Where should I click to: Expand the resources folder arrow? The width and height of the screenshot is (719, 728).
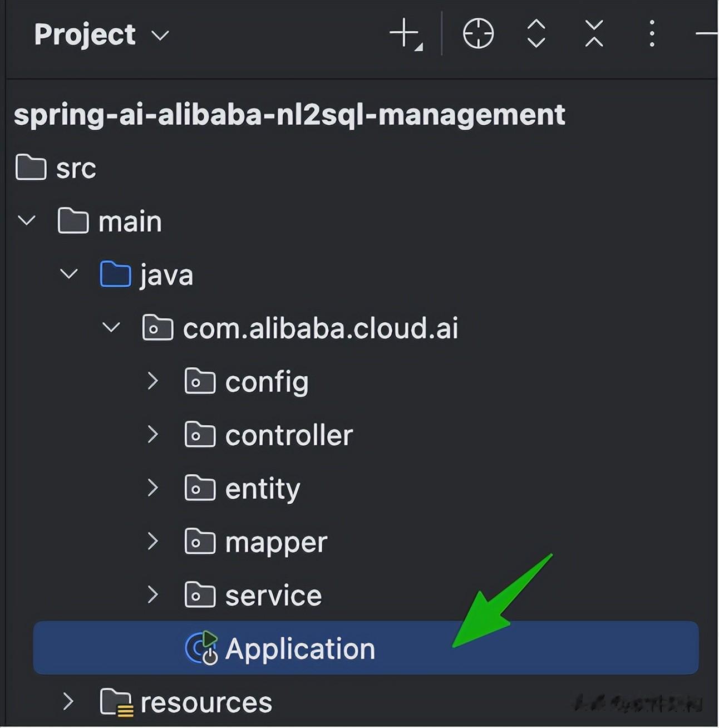[x=68, y=702]
